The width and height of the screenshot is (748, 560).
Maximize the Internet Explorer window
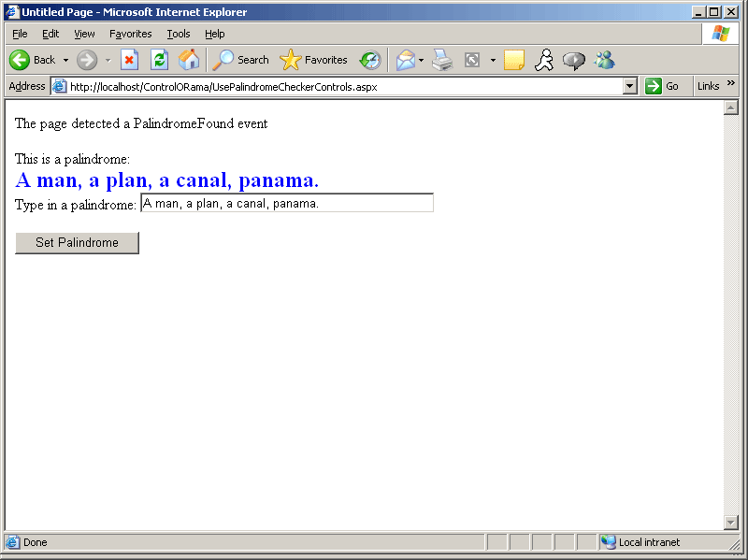click(x=714, y=12)
